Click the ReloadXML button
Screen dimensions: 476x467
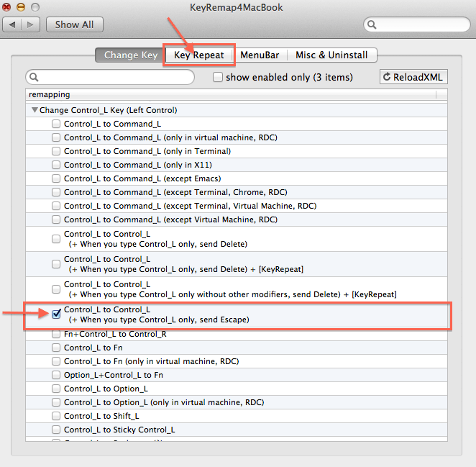click(x=413, y=77)
